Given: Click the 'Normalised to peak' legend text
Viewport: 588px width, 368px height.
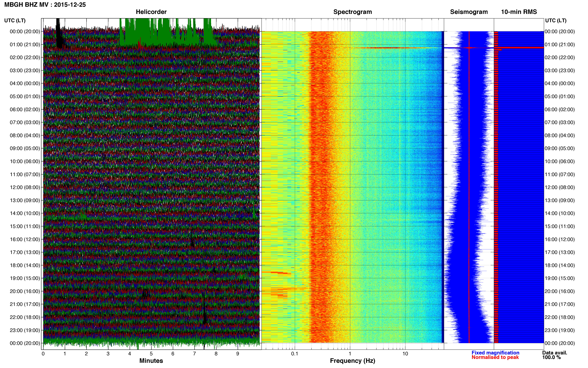Looking at the screenshot, I should click(495, 357).
